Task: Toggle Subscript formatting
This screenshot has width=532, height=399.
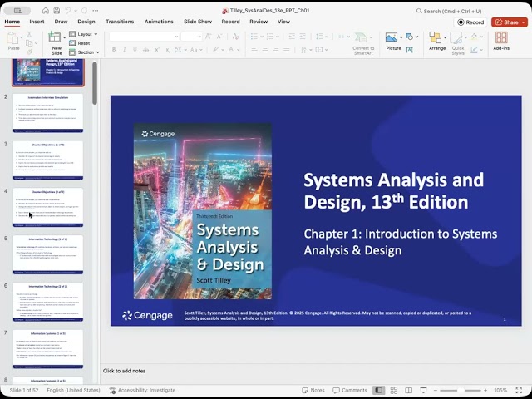Action: click(168, 50)
